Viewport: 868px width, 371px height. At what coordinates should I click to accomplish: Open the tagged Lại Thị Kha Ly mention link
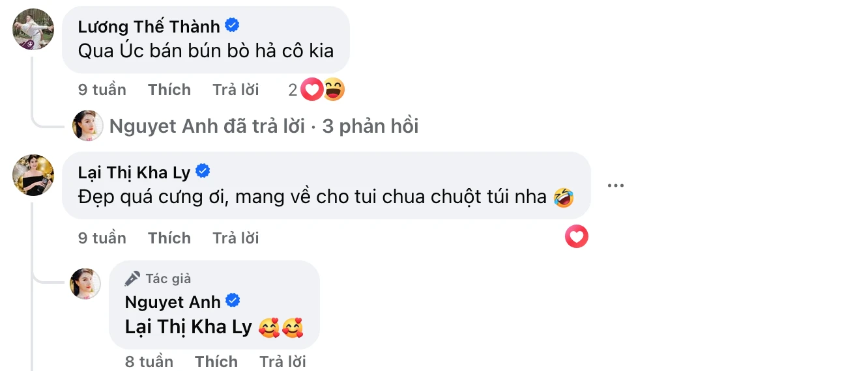[x=188, y=327]
